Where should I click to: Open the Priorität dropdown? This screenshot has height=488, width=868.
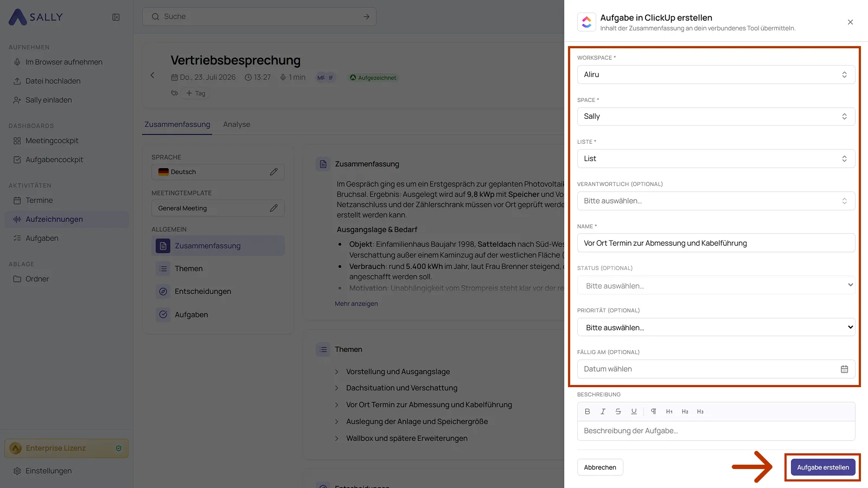[x=716, y=327]
